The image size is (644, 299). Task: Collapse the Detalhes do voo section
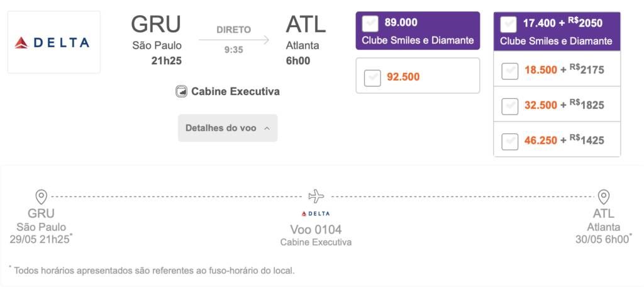tap(228, 128)
